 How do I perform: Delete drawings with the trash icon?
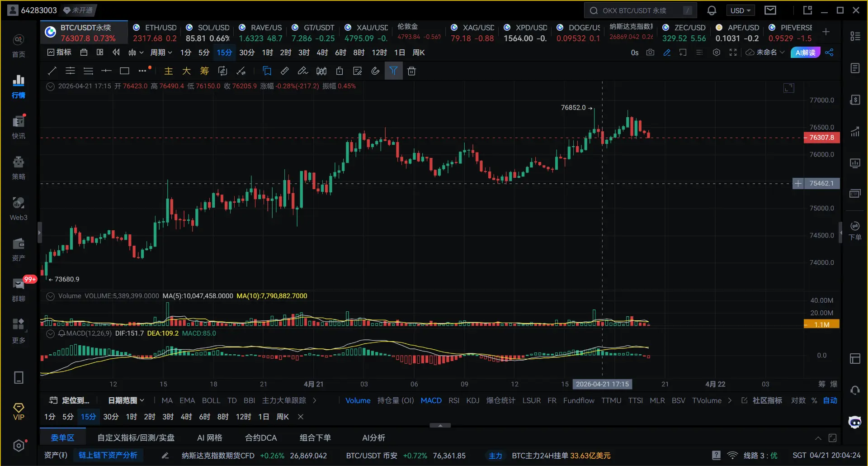pyautogui.click(x=411, y=71)
